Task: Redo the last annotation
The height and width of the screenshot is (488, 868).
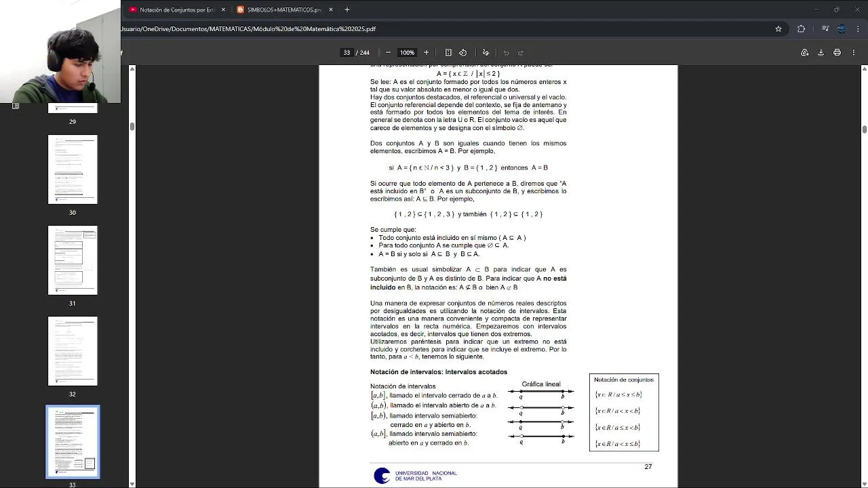Action: [521, 52]
